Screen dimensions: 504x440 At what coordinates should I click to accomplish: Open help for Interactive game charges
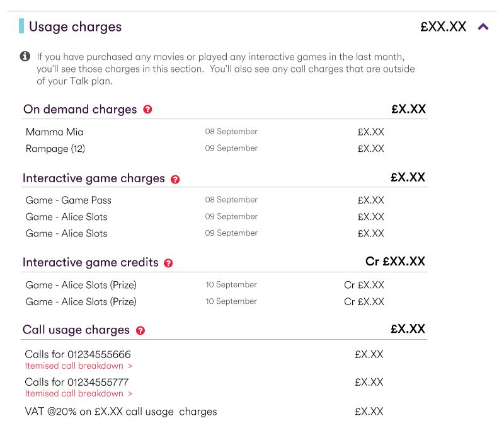coord(175,179)
